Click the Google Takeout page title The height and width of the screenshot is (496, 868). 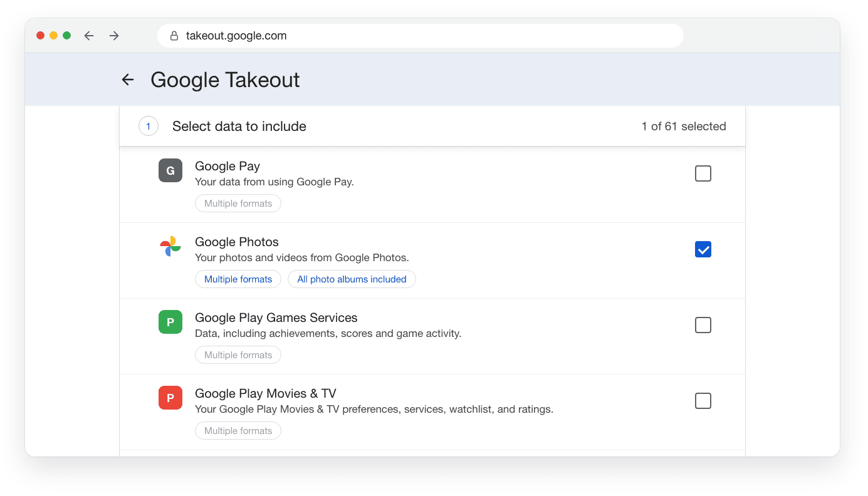(x=225, y=80)
